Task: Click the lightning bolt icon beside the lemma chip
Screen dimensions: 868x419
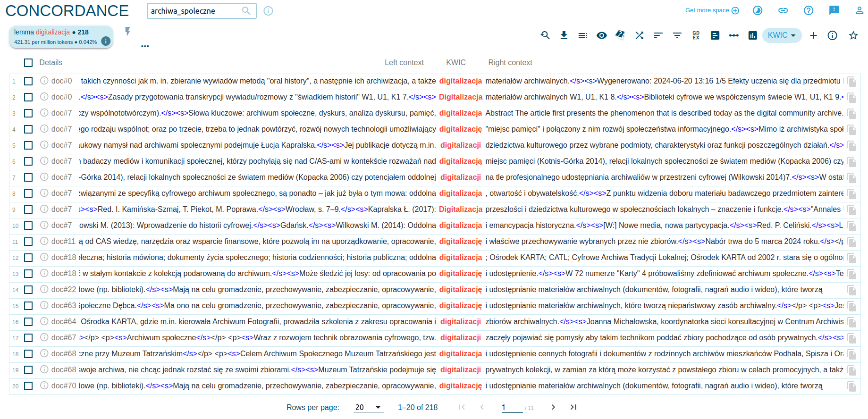Action: 127,31
